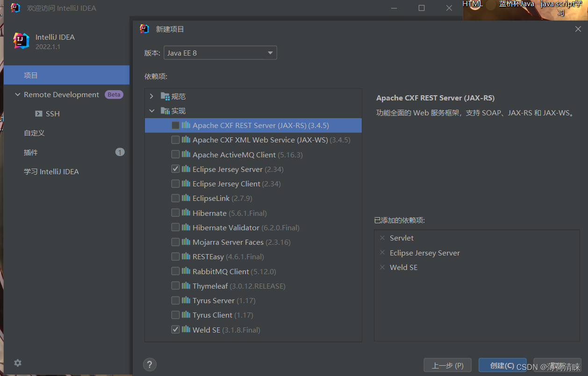Image resolution: width=588 pixels, height=376 pixels.
Task: Click the library icon beside Eclipse Jersey Server
Action: click(x=186, y=169)
